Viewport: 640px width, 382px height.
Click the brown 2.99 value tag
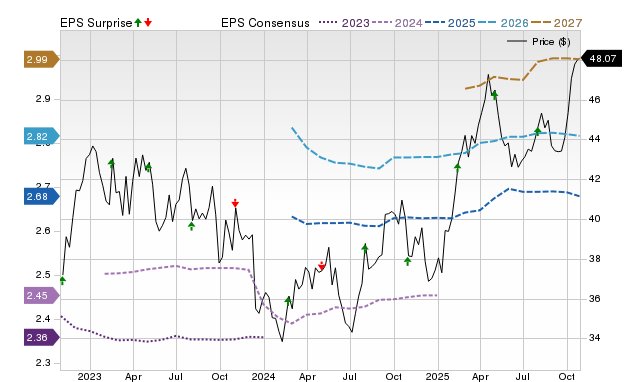point(41,60)
